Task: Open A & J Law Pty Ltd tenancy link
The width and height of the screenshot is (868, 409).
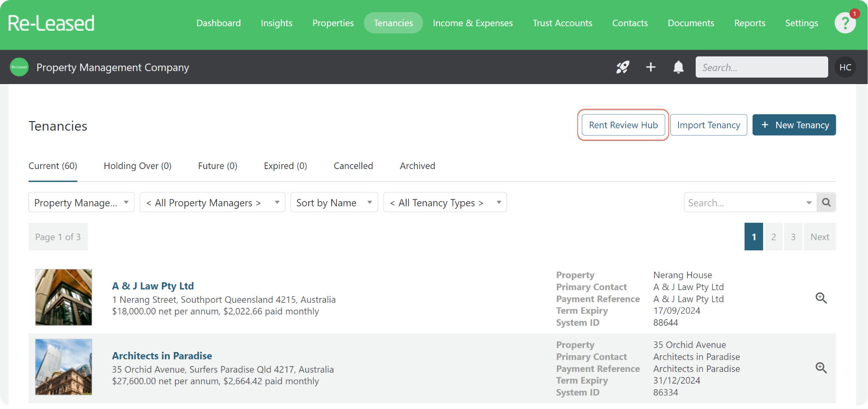Action: 153,286
